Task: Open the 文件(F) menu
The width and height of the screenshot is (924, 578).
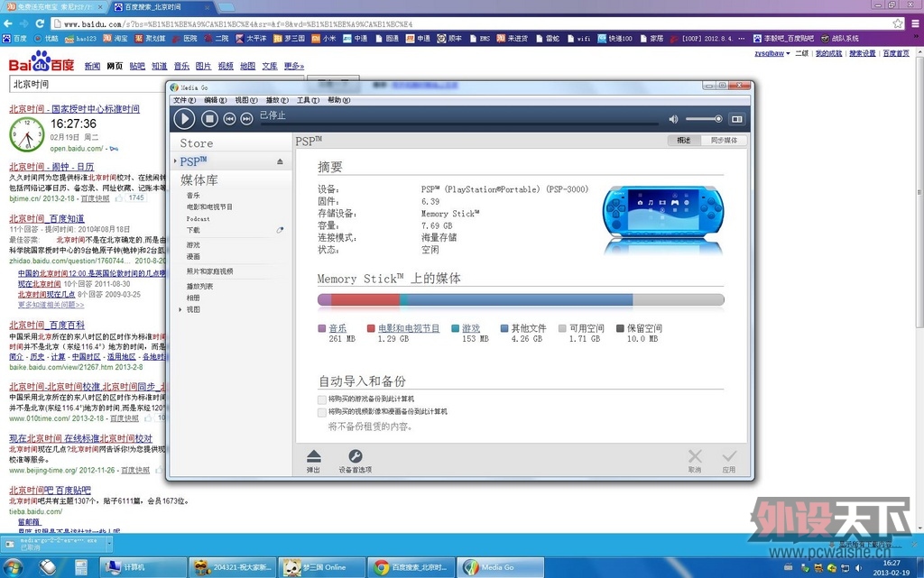Action: pyautogui.click(x=184, y=100)
